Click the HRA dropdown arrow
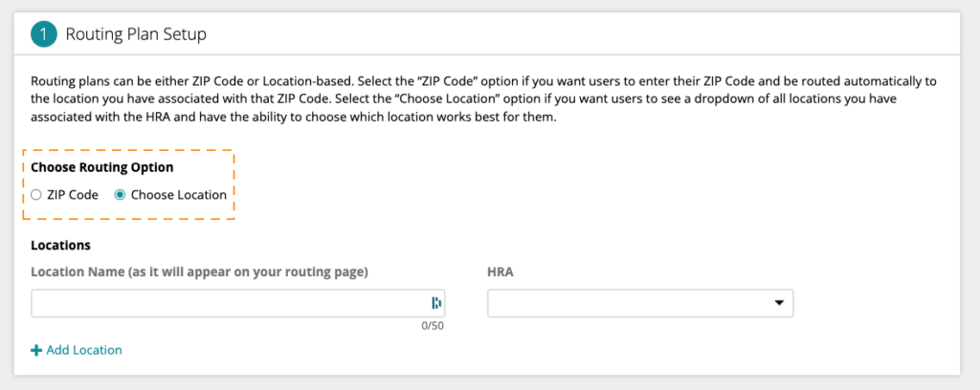The image size is (980, 390). point(779,303)
